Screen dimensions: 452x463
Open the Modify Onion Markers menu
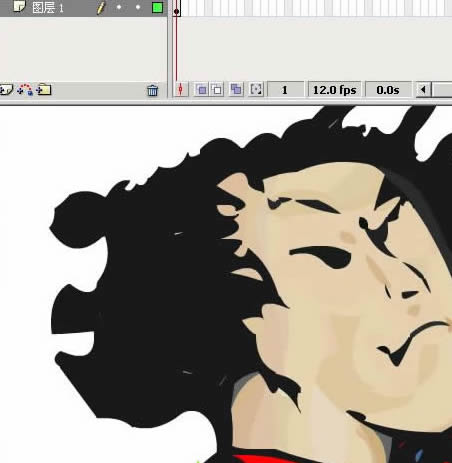(x=256, y=89)
